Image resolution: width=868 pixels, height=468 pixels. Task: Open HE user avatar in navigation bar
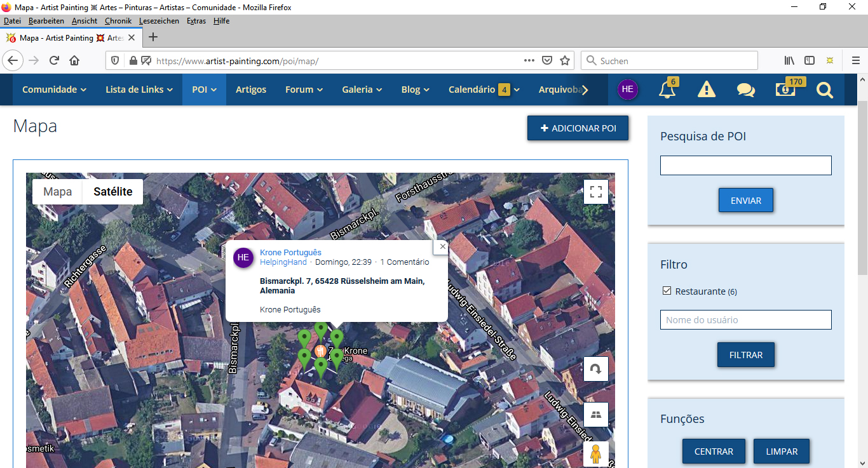point(628,90)
